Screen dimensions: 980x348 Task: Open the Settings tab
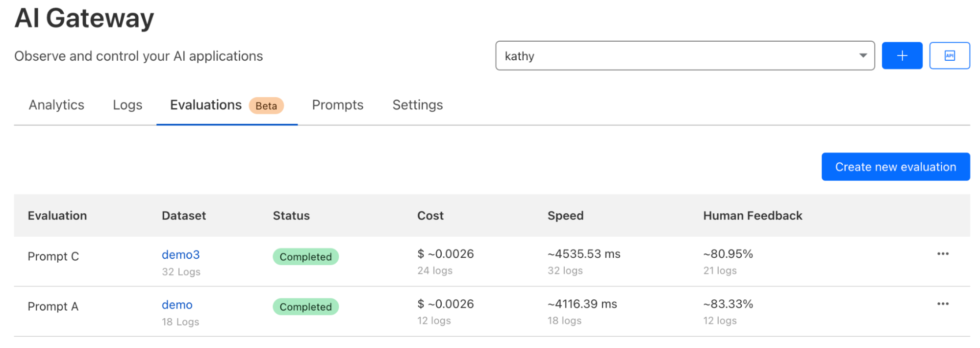tap(417, 105)
